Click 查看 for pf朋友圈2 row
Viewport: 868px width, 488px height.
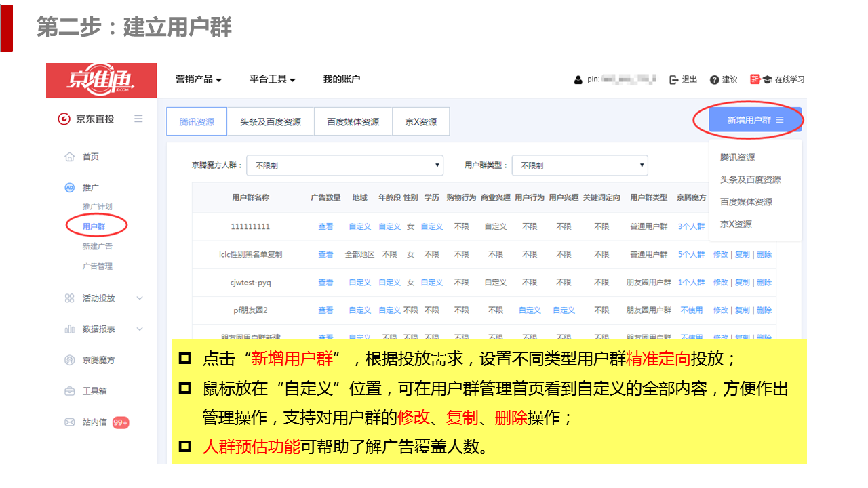[326, 310]
